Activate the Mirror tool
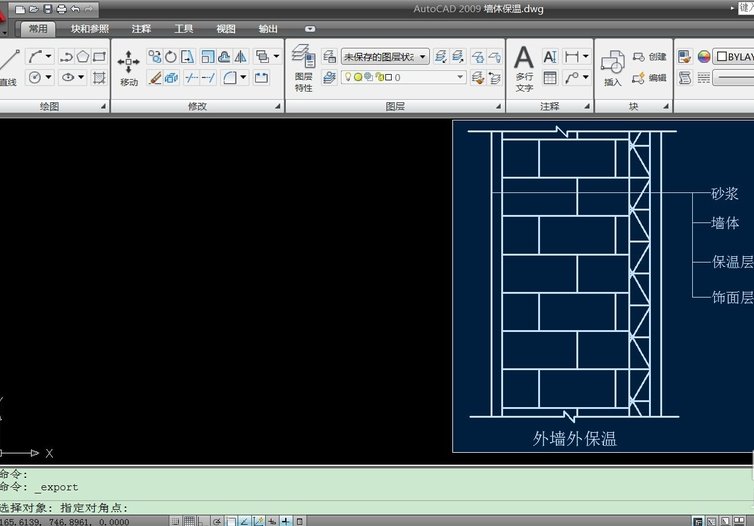The height and width of the screenshot is (526, 754). pyautogui.click(x=240, y=57)
